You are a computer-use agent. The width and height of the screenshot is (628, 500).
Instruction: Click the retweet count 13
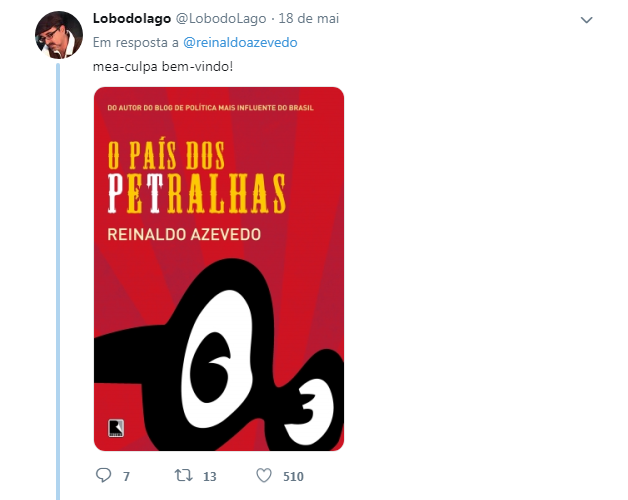click(x=209, y=476)
